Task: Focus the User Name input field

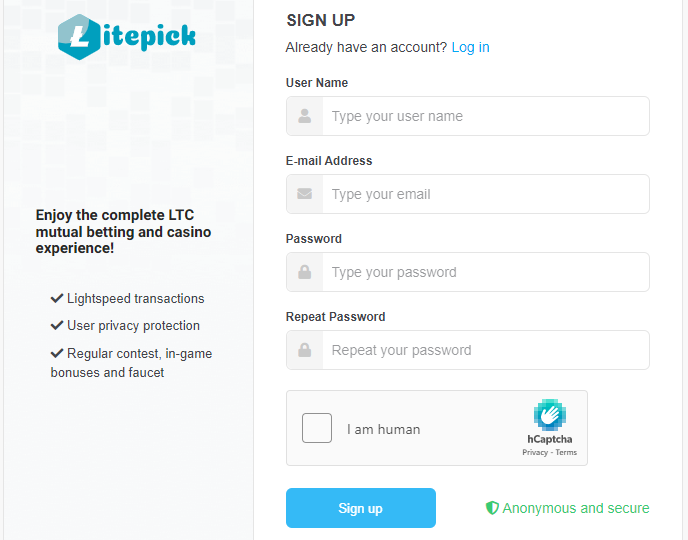Action: point(485,116)
